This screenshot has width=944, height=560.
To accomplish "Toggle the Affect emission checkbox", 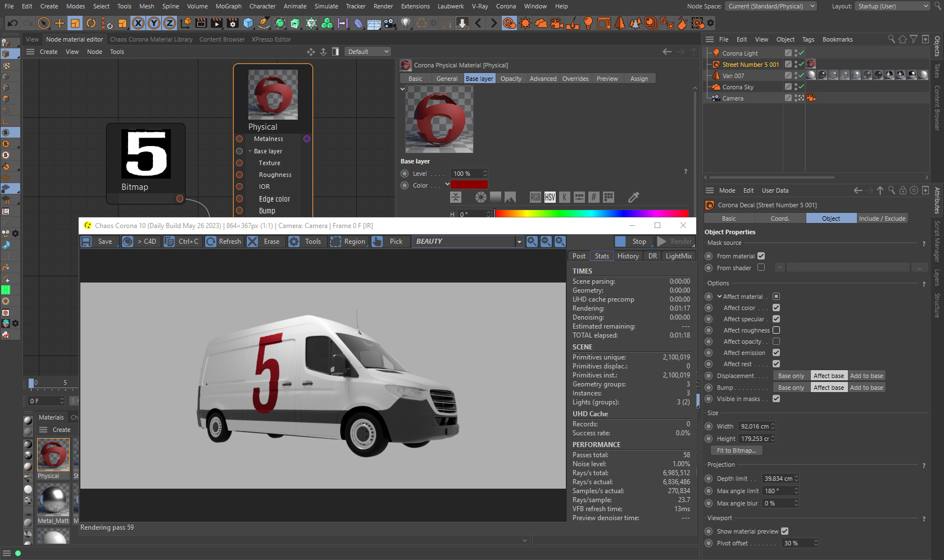I will [x=776, y=353].
